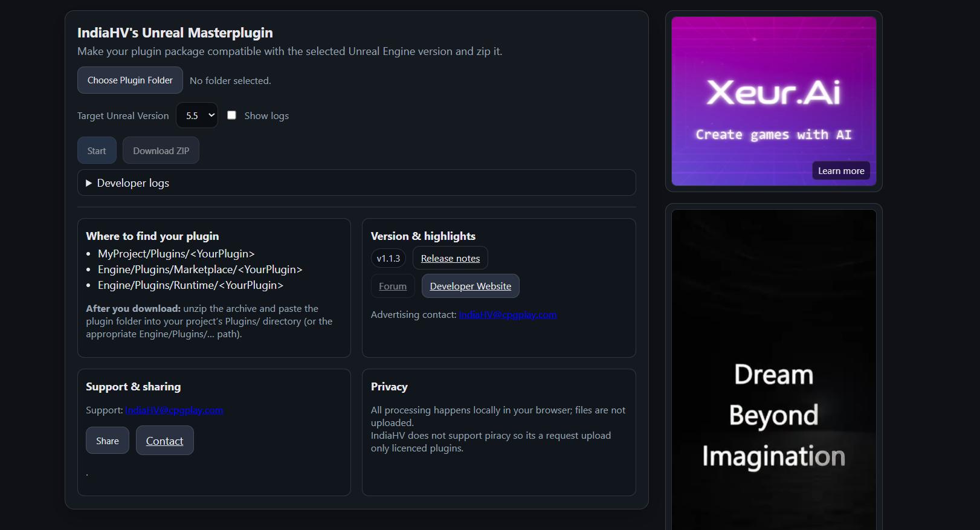
Task: Click the Support email address link
Action: 174,410
